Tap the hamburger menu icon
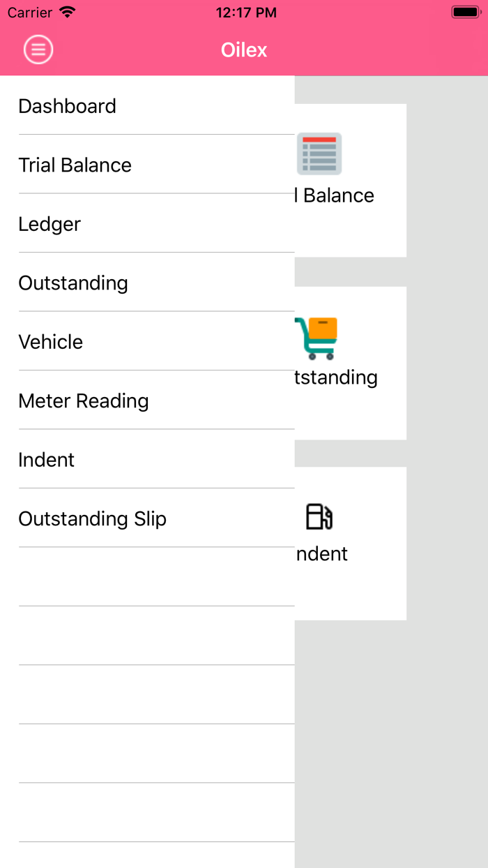The width and height of the screenshot is (488, 868). pyautogui.click(x=38, y=50)
